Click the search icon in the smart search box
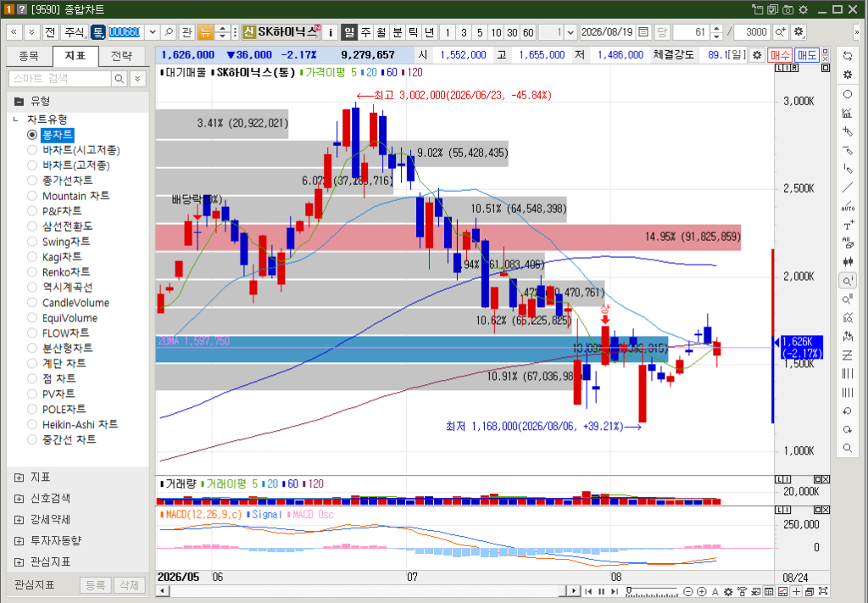868x603 pixels. point(119,79)
